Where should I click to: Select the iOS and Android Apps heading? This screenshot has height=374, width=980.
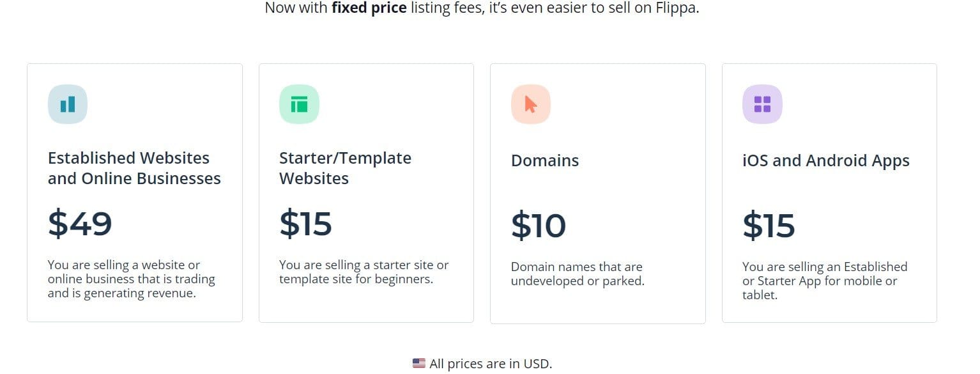826,160
